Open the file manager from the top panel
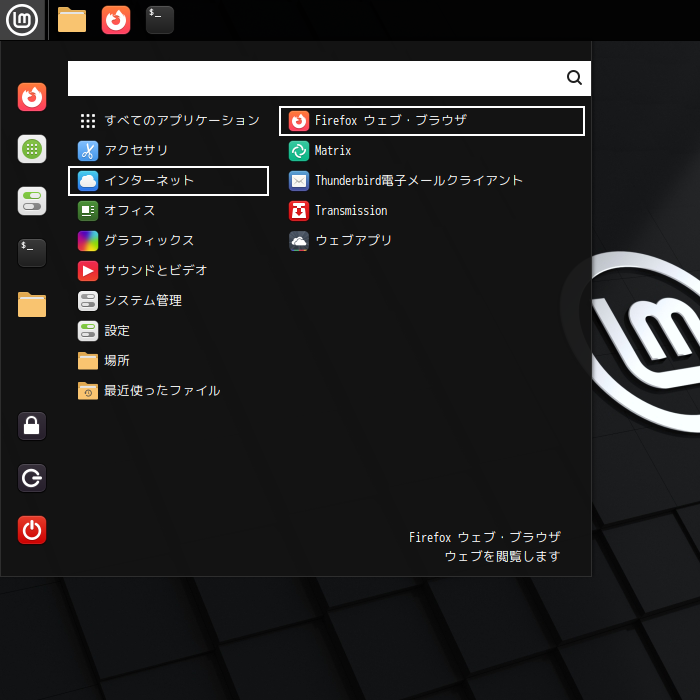Image resolution: width=700 pixels, height=700 pixels. 72,20
